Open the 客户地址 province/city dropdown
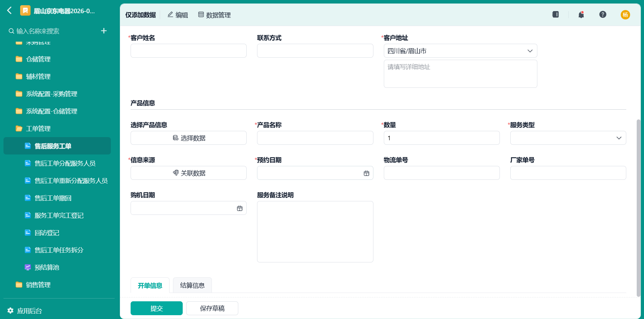Image resolution: width=644 pixels, height=319 pixels. [460, 51]
